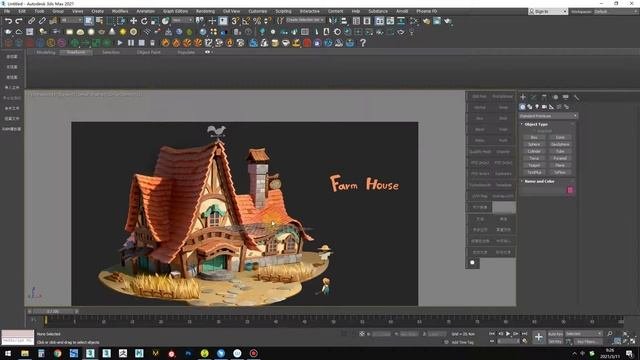Click the pink object color swatch
Viewport: 640px width, 360px height.
pyautogui.click(x=570, y=190)
